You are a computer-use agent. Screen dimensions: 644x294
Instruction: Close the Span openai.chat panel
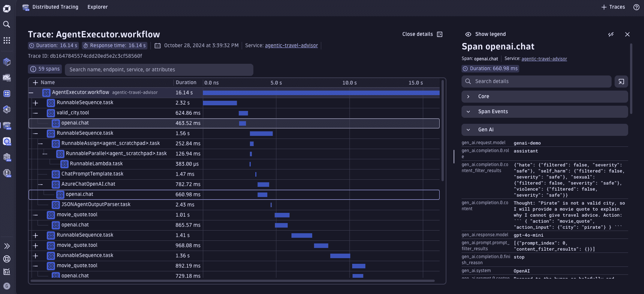[627, 34]
